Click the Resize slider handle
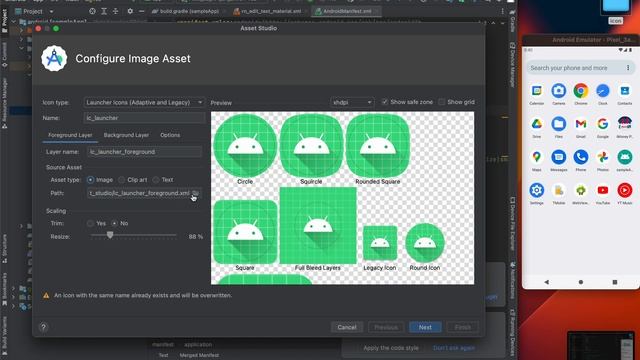This screenshot has height=360, width=640. 110,235
